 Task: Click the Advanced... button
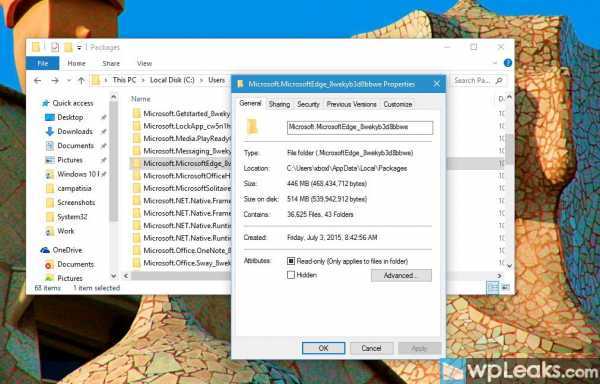(401, 275)
